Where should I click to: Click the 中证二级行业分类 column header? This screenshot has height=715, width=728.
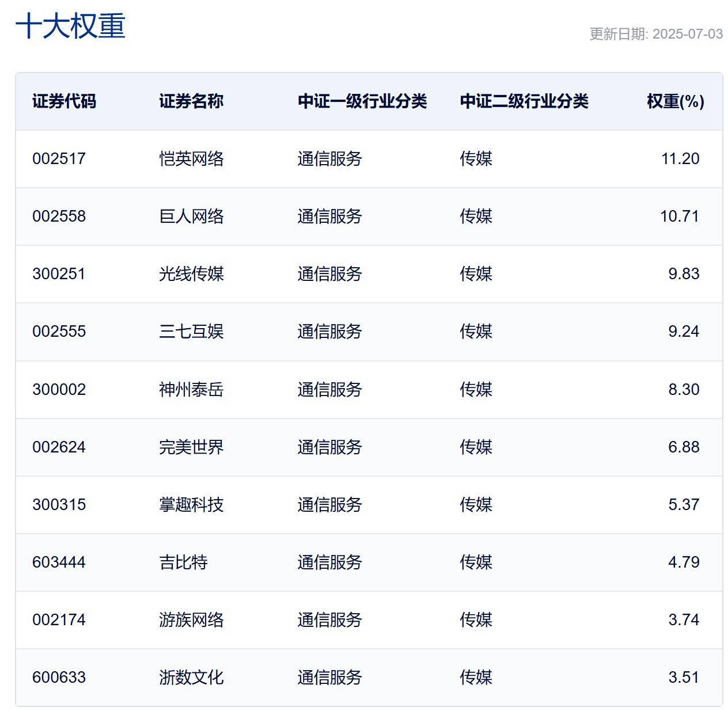524,101
